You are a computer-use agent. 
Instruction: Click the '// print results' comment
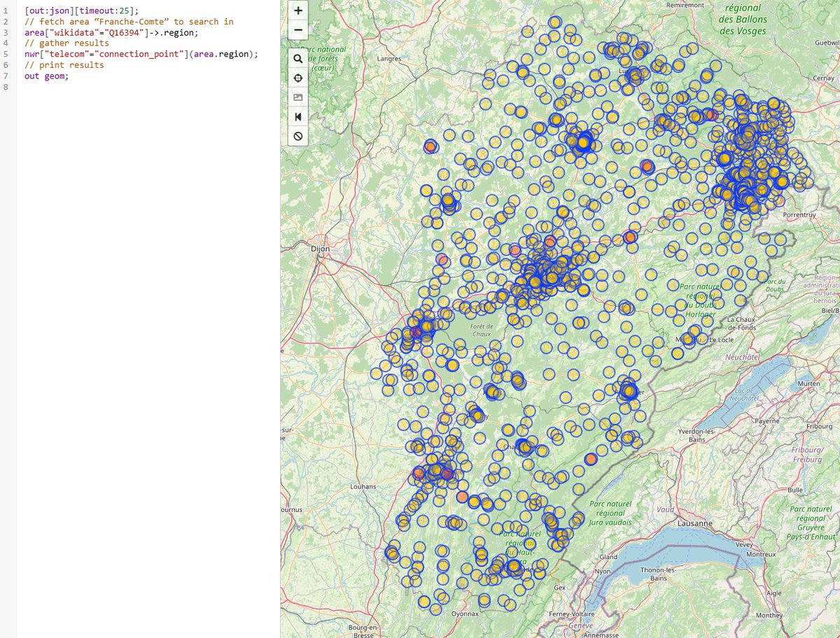tap(64, 65)
